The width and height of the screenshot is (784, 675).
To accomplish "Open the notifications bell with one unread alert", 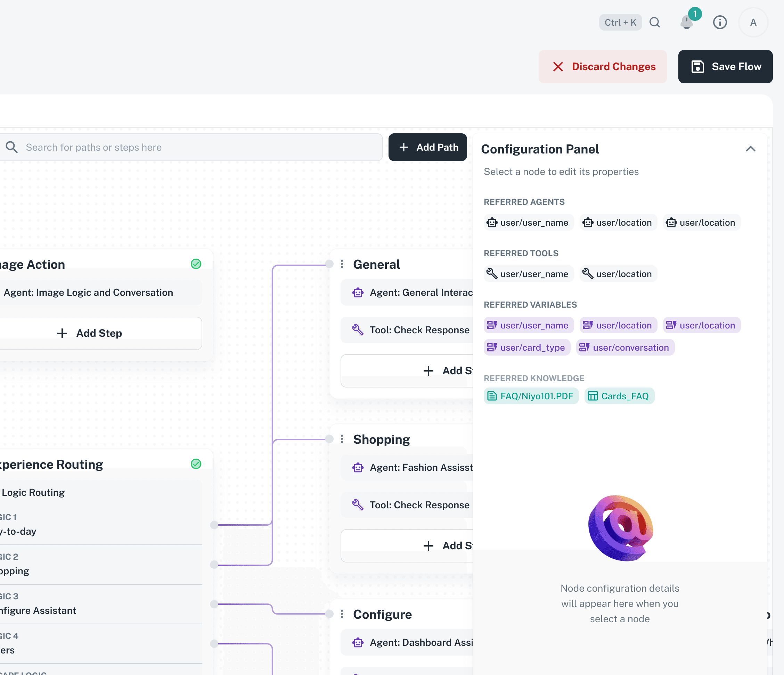I will pyautogui.click(x=687, y=23).
